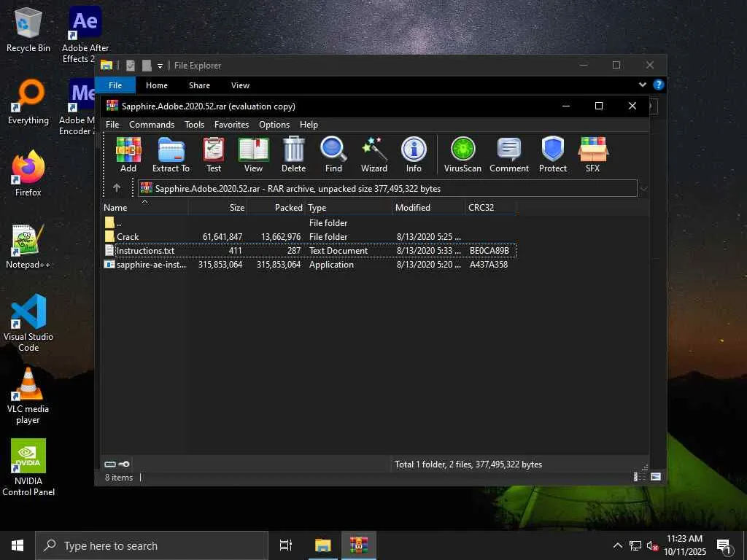Open the Firefox desktop icon

28,174
